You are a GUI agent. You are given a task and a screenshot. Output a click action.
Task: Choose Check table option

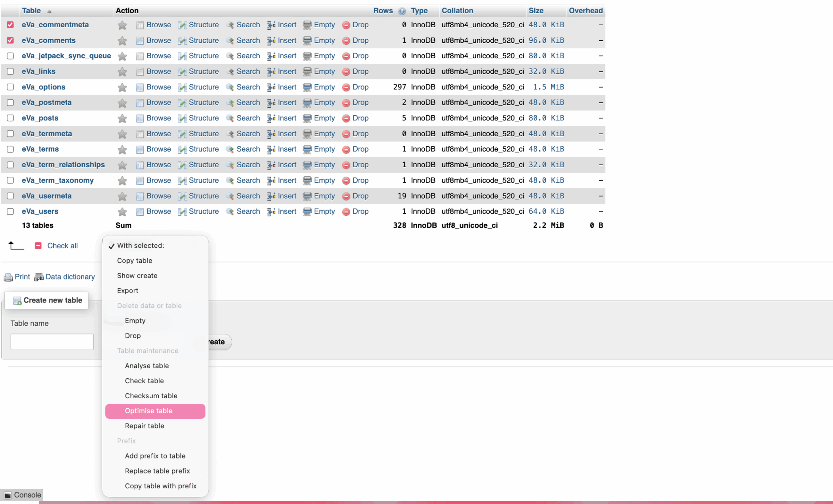click(x=155, y=381)
